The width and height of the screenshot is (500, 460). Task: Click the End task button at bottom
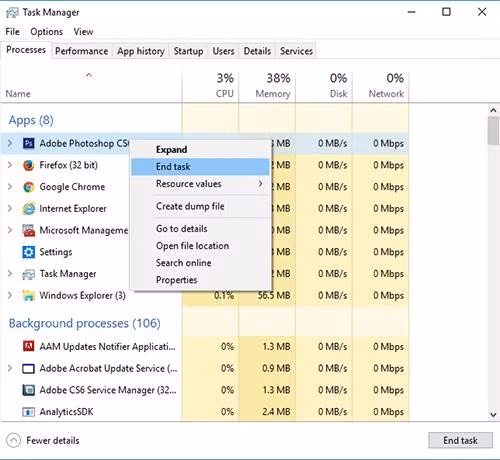coord(460,440)
